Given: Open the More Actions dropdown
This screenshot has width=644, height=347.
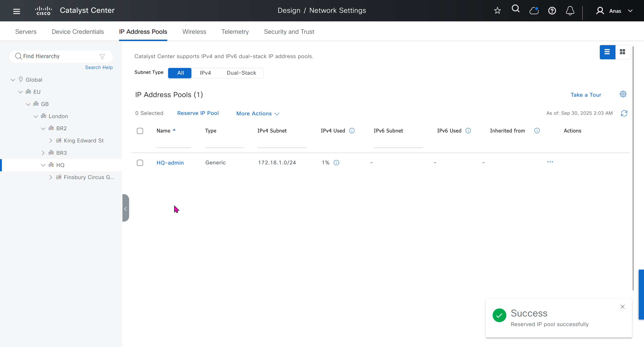Looking at the screenshot, I should 257,113.
